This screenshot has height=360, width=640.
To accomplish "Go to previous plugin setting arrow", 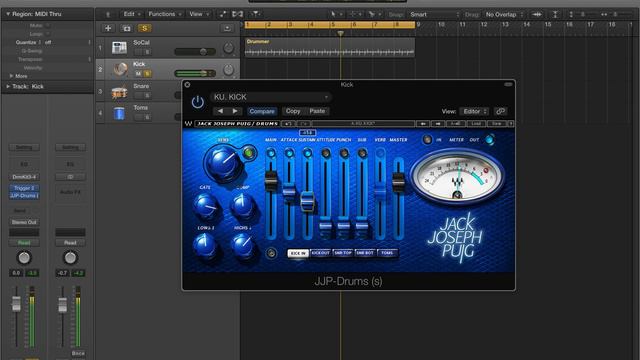I will coord(220,111).
